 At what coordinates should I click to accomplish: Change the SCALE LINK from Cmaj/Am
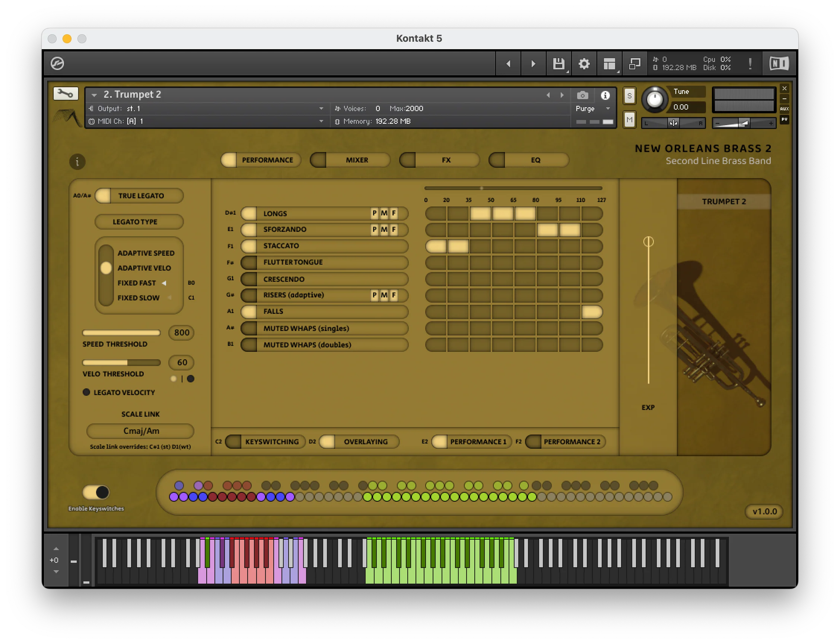(140, 431)
